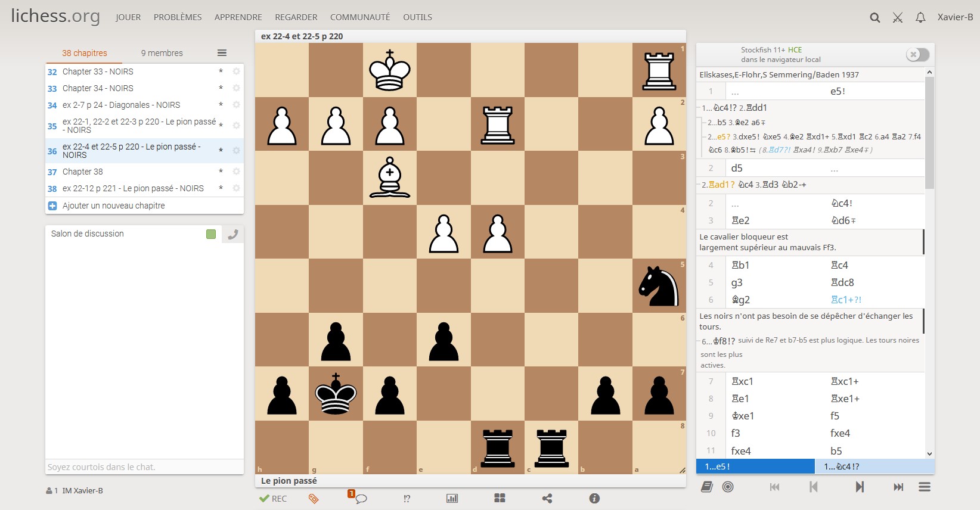Open the comments speech bubble icon

click(360, 499)
